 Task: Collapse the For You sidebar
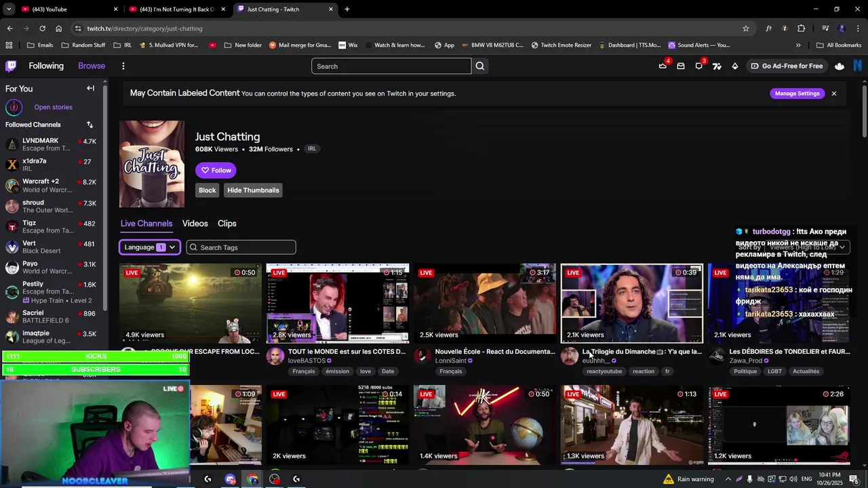(x=90, y=88)
